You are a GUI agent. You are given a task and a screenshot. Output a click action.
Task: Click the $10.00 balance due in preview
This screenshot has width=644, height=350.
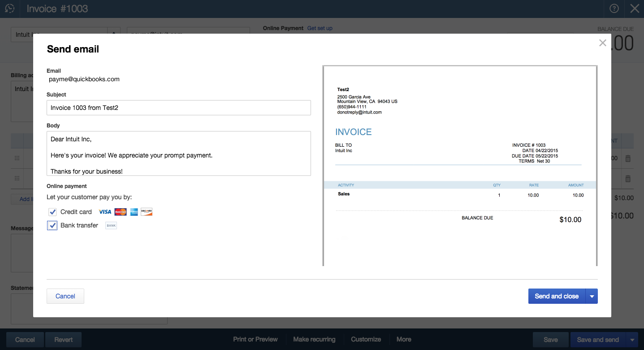point(571,220)
